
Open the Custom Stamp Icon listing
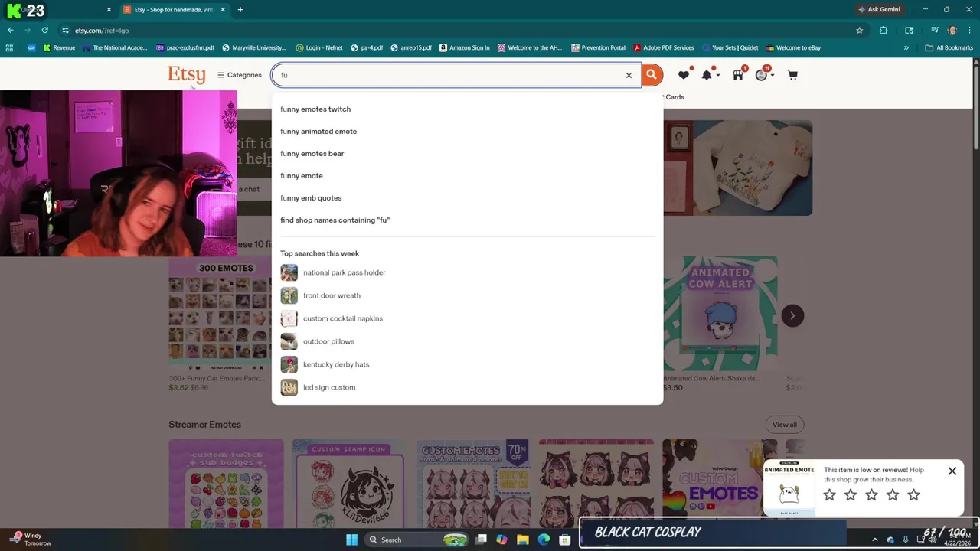tap(349, 484)
